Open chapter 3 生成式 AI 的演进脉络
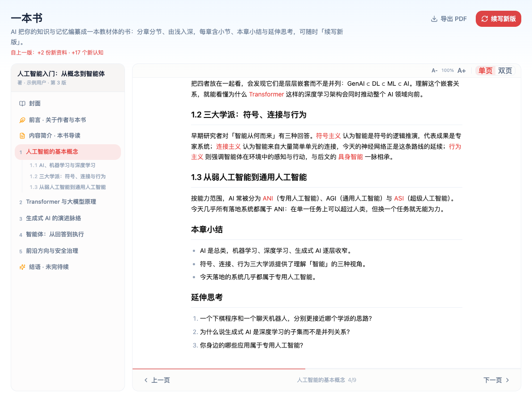Screen dimensions: 532x402 tap(68, 218)
